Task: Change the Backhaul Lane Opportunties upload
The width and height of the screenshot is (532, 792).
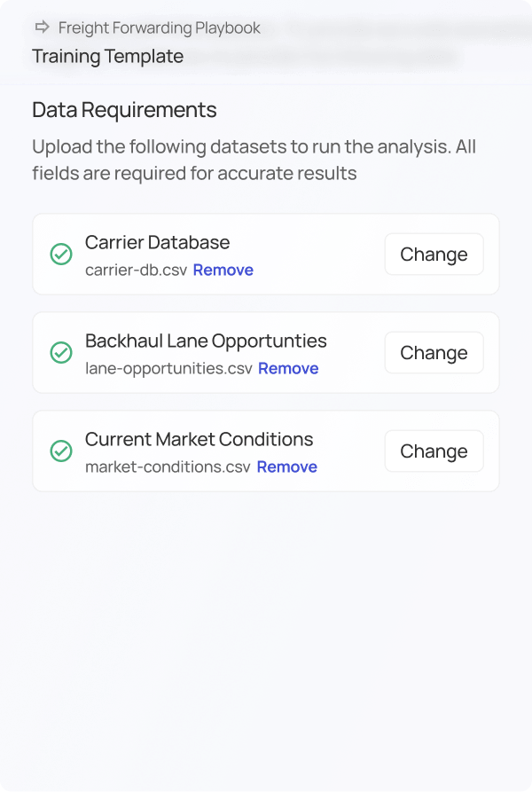Action: (434, 352)
